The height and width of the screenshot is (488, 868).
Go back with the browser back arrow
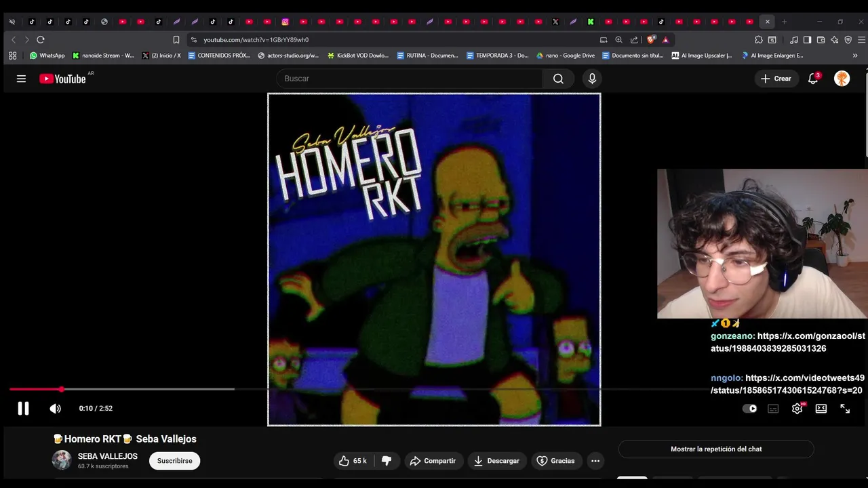coord(13,40)
